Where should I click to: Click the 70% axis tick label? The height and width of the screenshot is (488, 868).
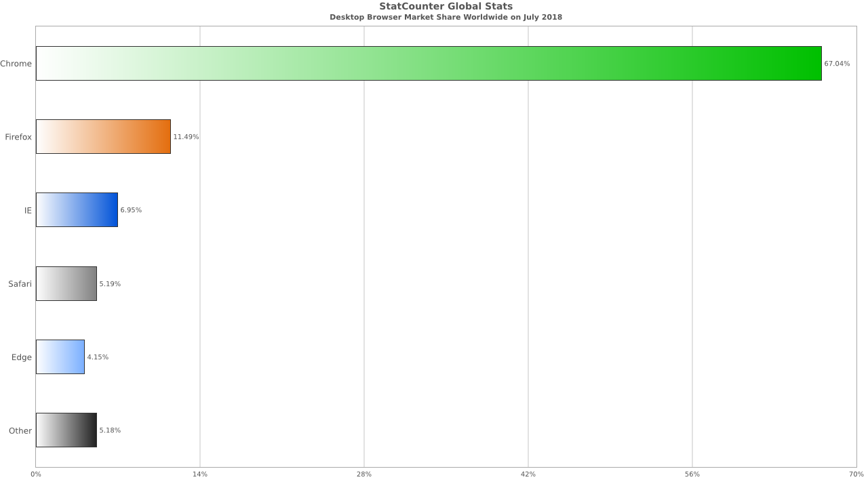tap(856, 474)
